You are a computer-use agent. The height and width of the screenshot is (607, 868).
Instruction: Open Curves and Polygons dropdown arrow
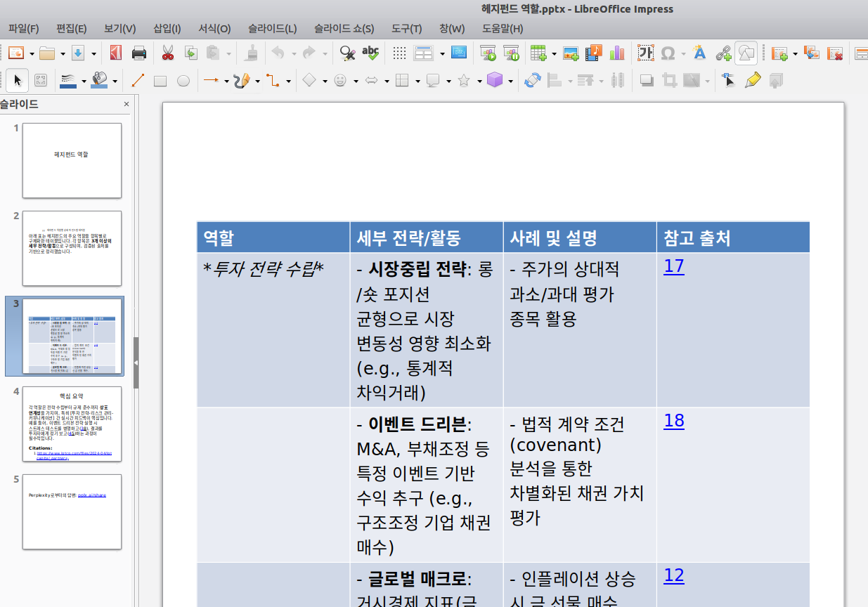[257, 81]
